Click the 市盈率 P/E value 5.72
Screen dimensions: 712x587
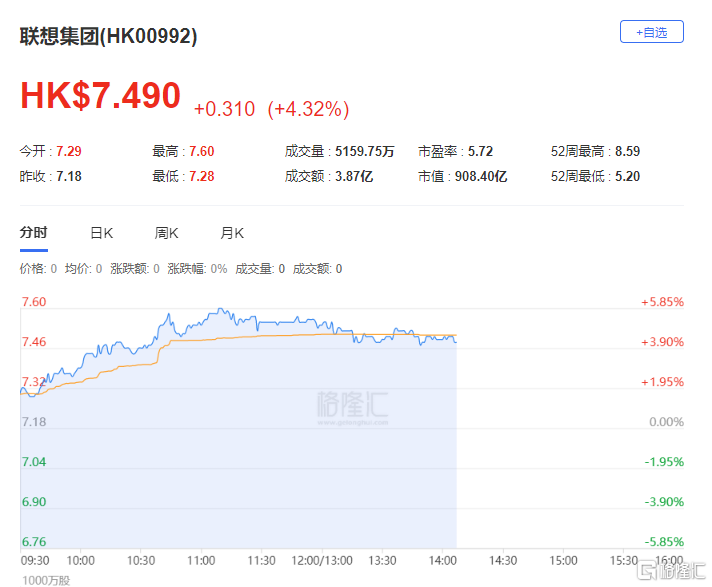(480, 151)
